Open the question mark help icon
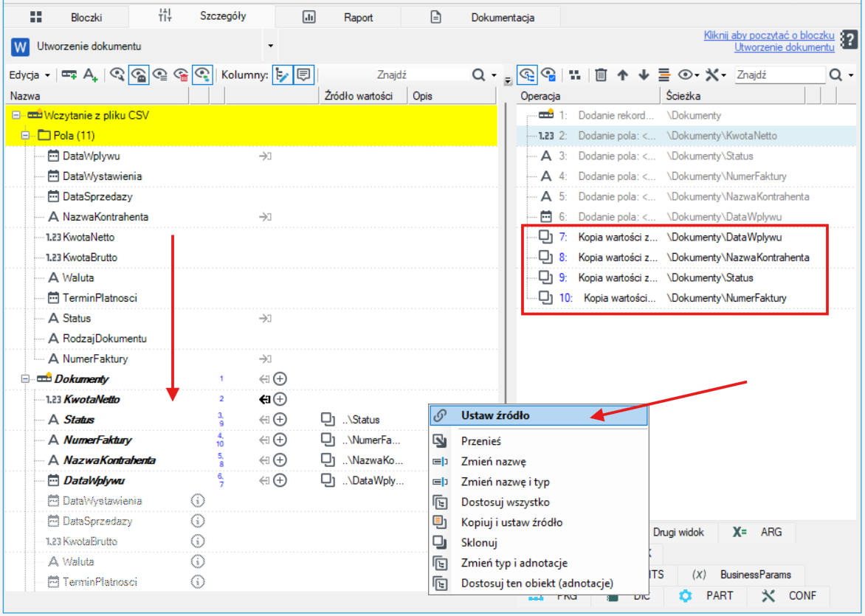 849,41
